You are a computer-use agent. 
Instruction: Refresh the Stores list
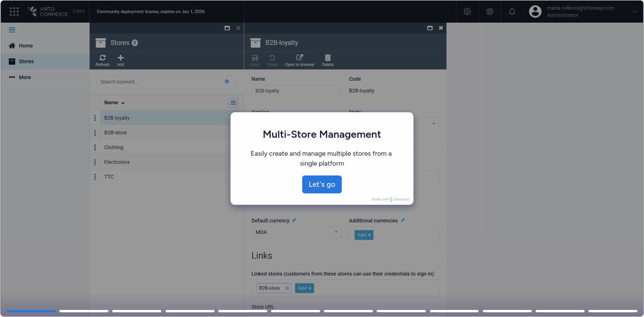point(102,60)
